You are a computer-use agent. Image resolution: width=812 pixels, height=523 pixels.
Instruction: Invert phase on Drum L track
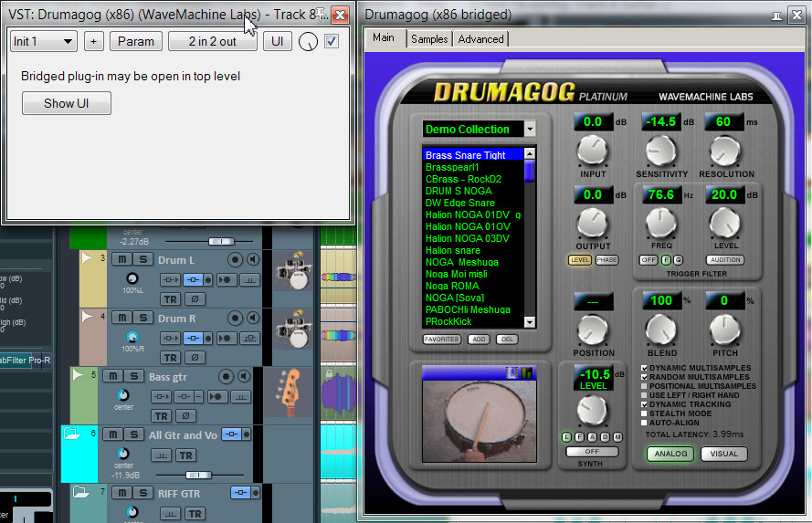pos(195,299)
